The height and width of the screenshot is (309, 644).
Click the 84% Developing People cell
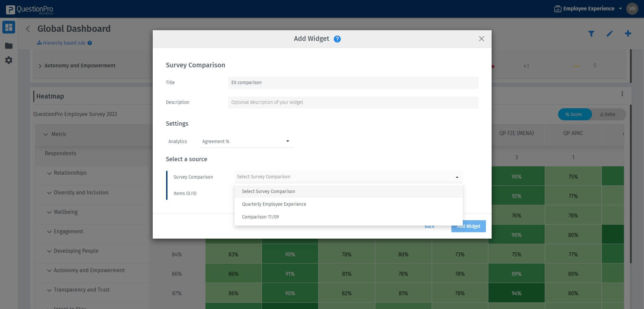[x=177, y=255]
